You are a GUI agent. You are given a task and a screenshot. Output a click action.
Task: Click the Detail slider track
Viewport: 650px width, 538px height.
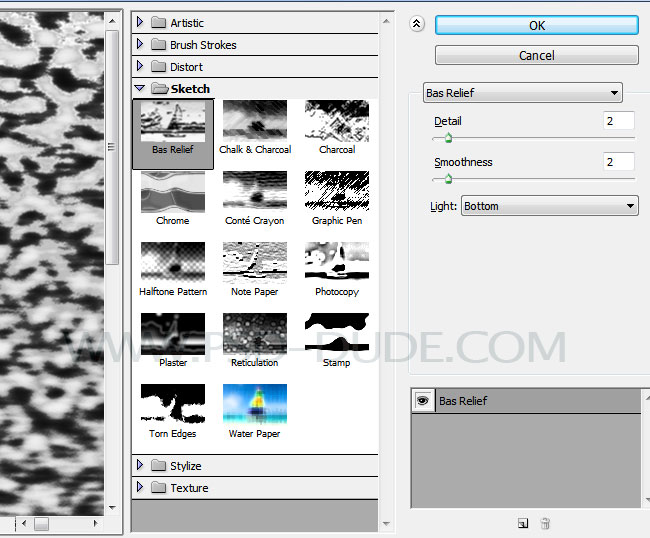533,139
